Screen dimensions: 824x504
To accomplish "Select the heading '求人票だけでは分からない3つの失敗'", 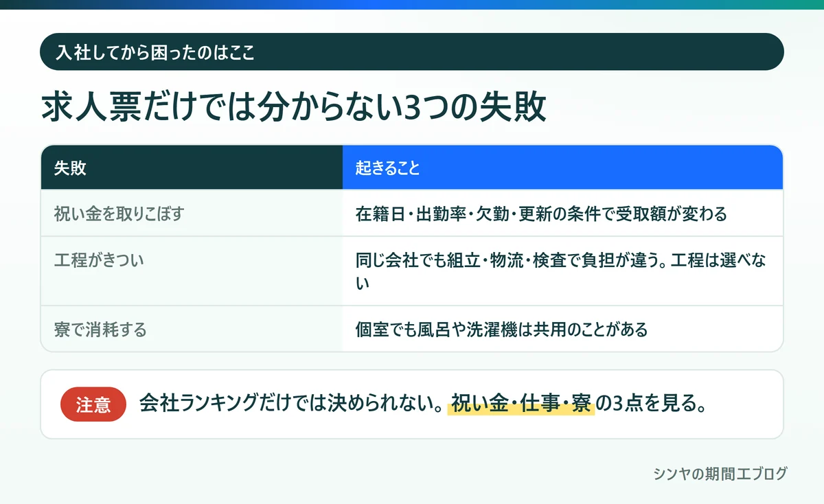I will pyautogui.click(x=293, y=107).
